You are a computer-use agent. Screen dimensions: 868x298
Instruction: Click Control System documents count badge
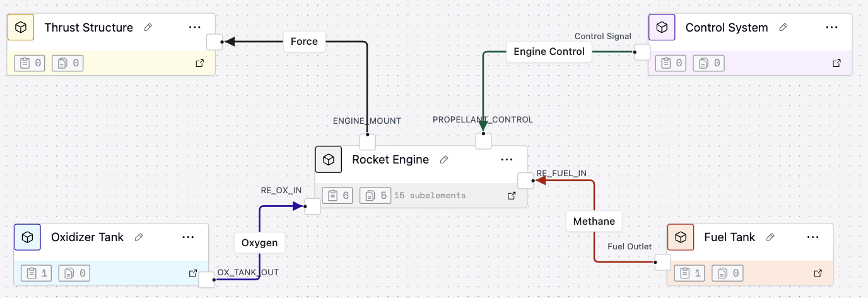pyautogui.click(x=709, y=63)
